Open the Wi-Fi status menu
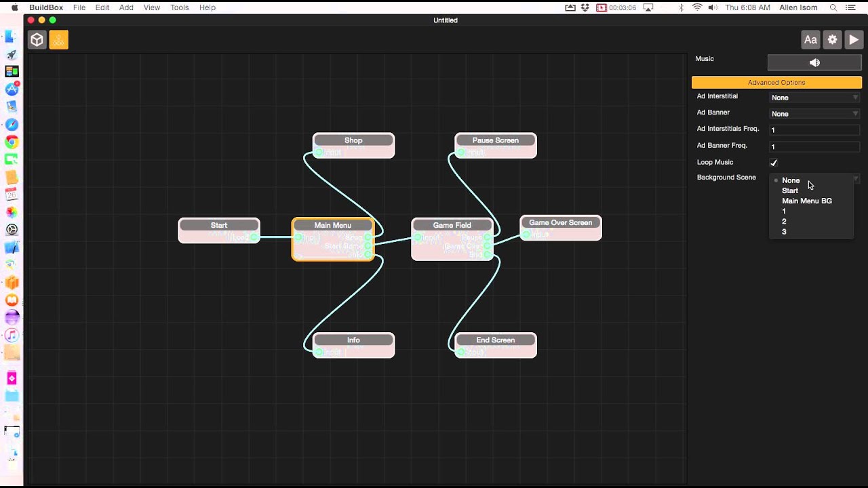This screenshot has width=868, height=488. [x=697, y=7]
